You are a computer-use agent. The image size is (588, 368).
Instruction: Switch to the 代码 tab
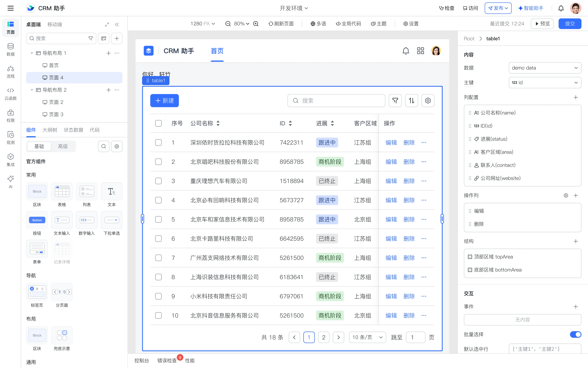point(95,130)
